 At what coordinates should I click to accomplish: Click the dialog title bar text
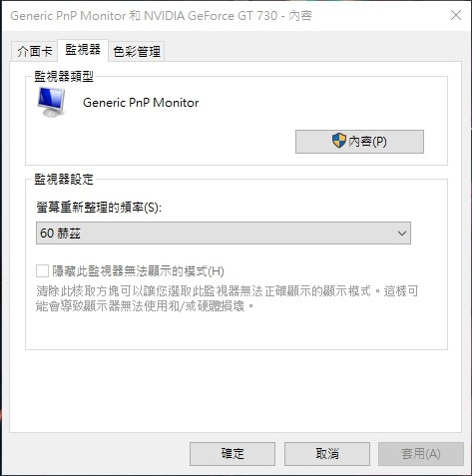161,16
